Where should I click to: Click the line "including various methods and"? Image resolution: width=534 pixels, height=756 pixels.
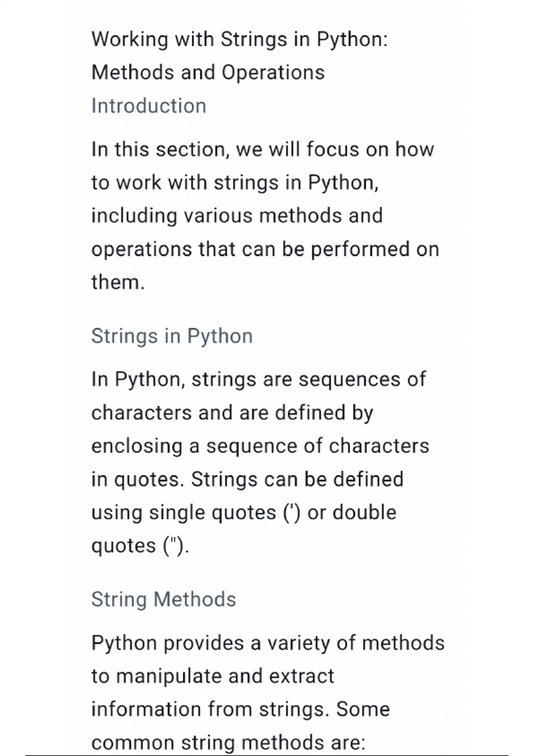pos(237,216)
